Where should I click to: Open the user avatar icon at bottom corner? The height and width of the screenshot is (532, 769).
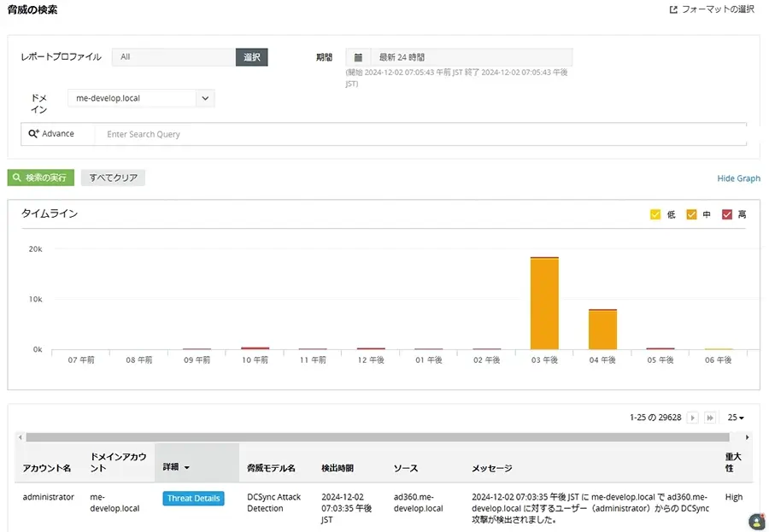757,521
